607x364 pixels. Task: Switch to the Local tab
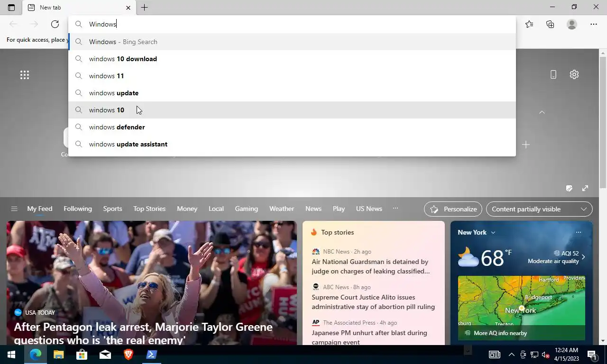click(216, 209)
